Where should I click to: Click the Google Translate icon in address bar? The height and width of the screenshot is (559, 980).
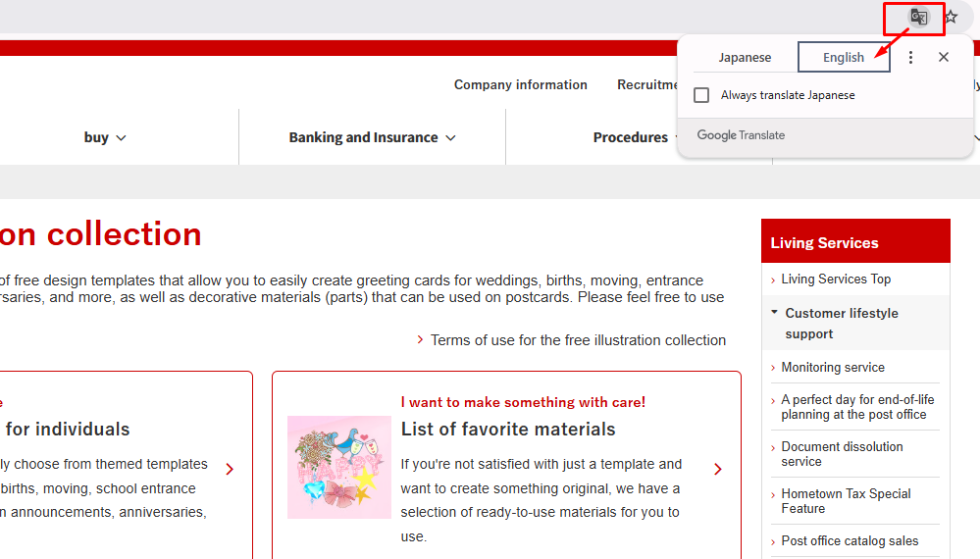pyautogui.click(x=918, y=17)
